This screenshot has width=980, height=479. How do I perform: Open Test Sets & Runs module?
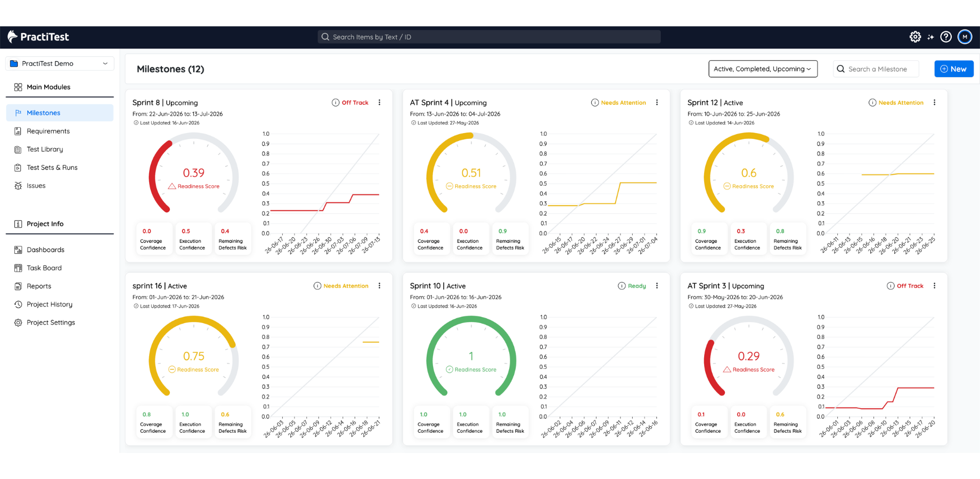point(52,168)
